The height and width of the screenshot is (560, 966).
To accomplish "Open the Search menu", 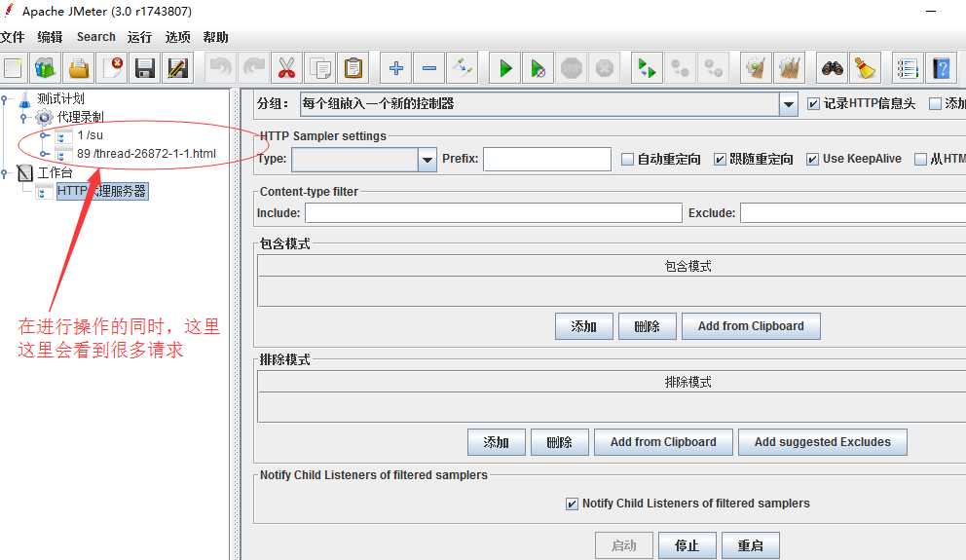I will coord(96,37).
